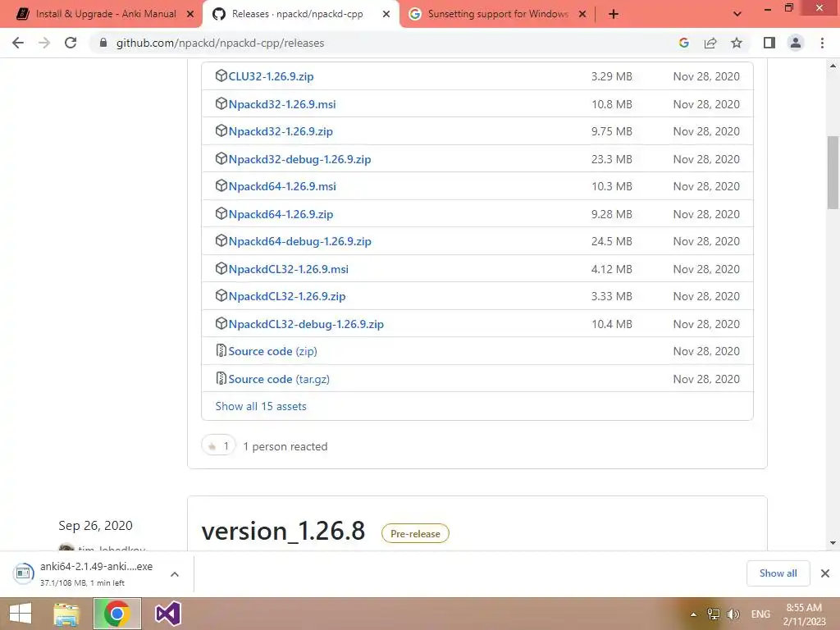This screenshot has width=840, height=630.
Task: Open the Chrome side panel
Action: pos(769,43)
